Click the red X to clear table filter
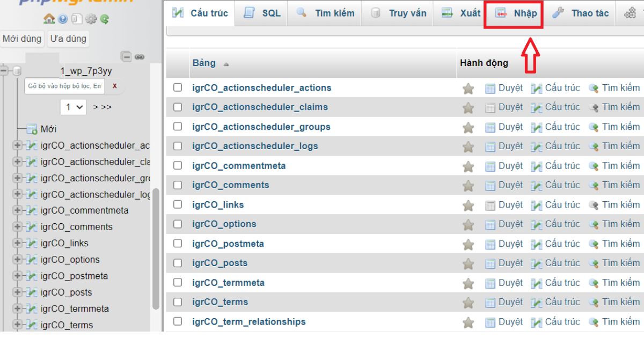The image size is (644, 338). tap(115, 86)
